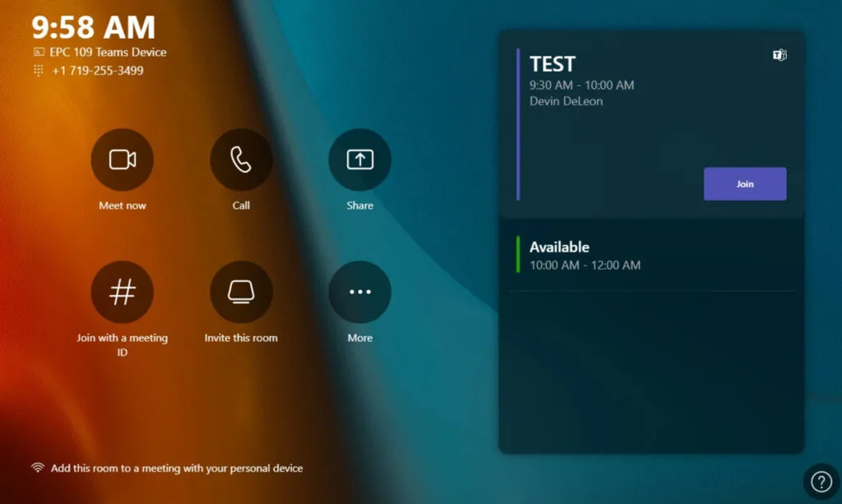Select the Available 10:00 AM time slot

click(x=585, y=265)
